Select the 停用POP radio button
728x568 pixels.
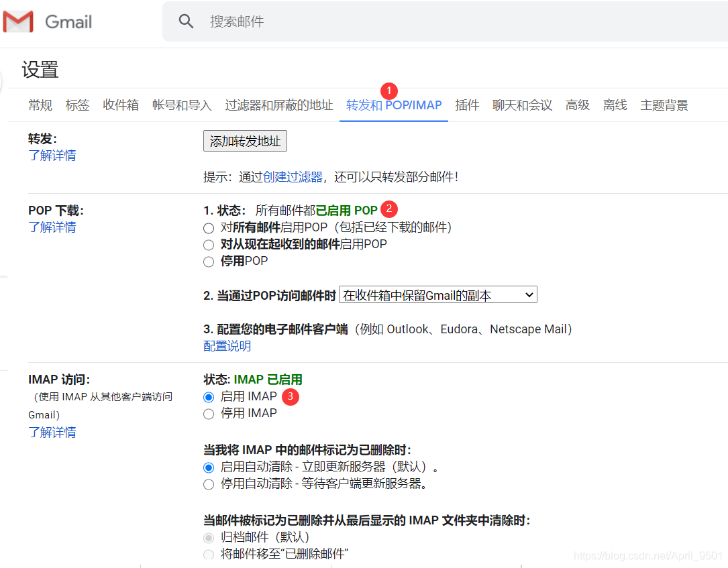click(x=209, y=262)
